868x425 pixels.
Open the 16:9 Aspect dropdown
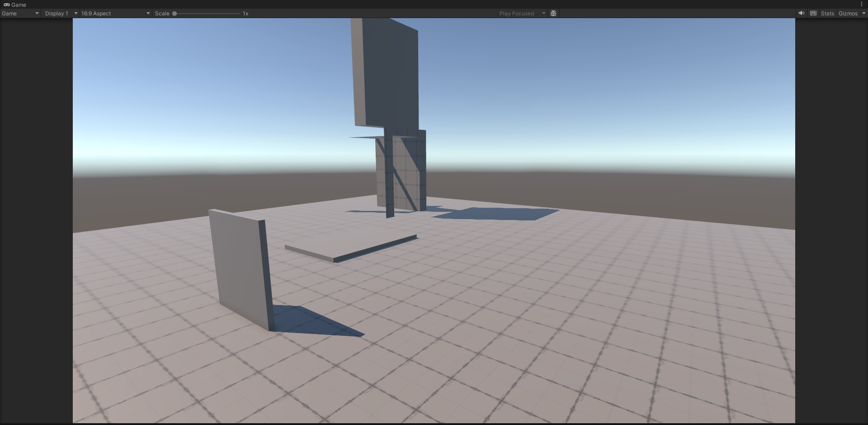tap(115, 14)
